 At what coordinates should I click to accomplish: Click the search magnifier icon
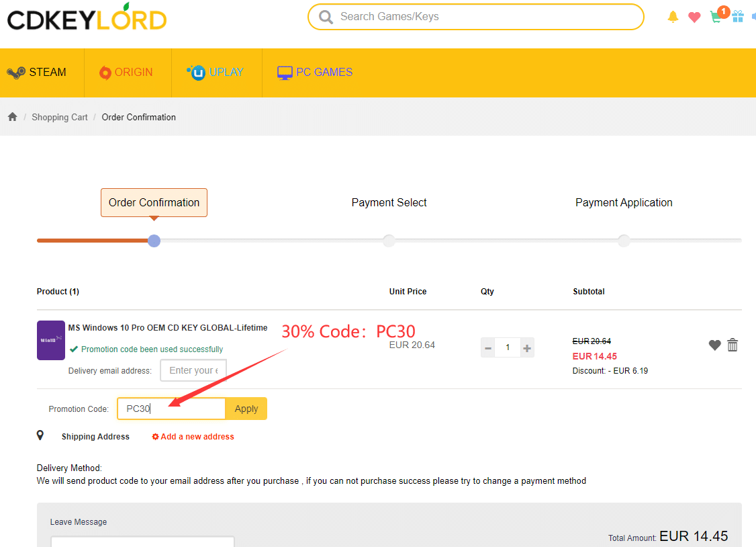tap(326, 17)
